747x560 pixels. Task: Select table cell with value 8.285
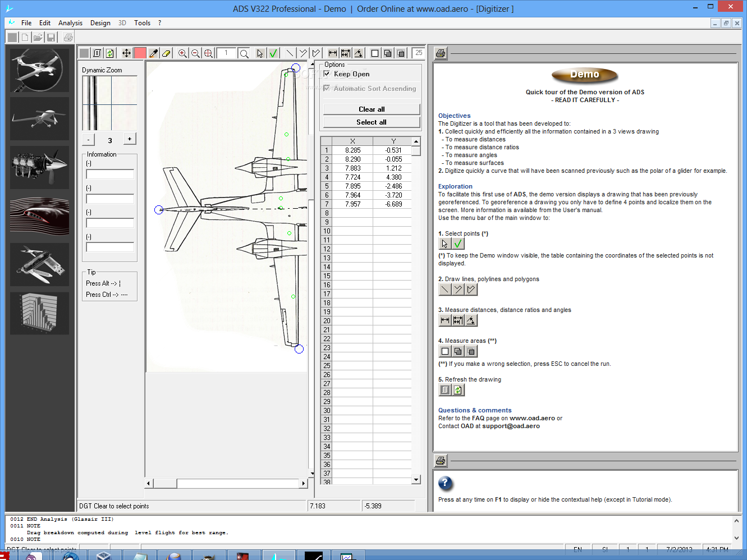352,150
